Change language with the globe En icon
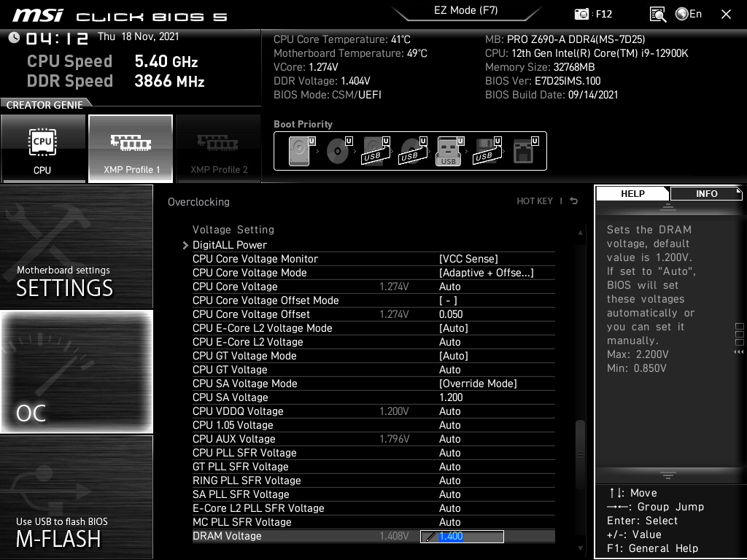Viewport: 747px width, 560px height. (x=689, y=14)
